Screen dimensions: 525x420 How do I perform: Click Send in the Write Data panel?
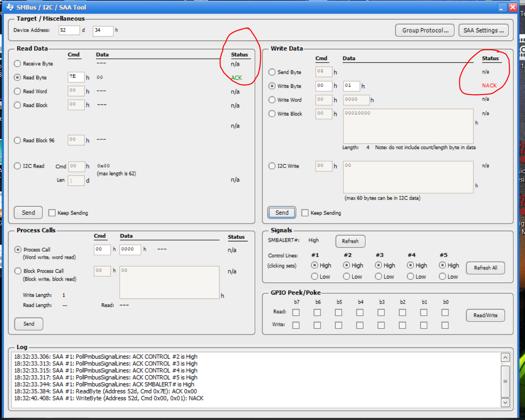pyautogui.click(x=282, y=212)
